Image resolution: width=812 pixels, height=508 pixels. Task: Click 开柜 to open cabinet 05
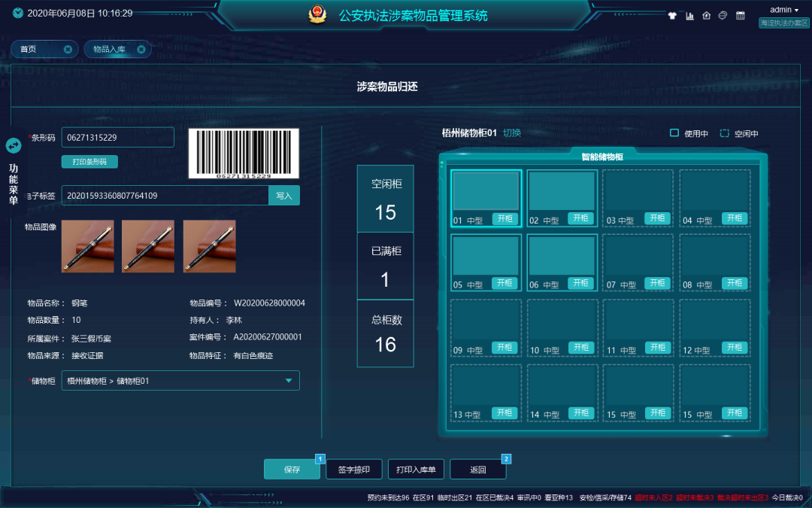pyautogui.click(x=504, y=282)
